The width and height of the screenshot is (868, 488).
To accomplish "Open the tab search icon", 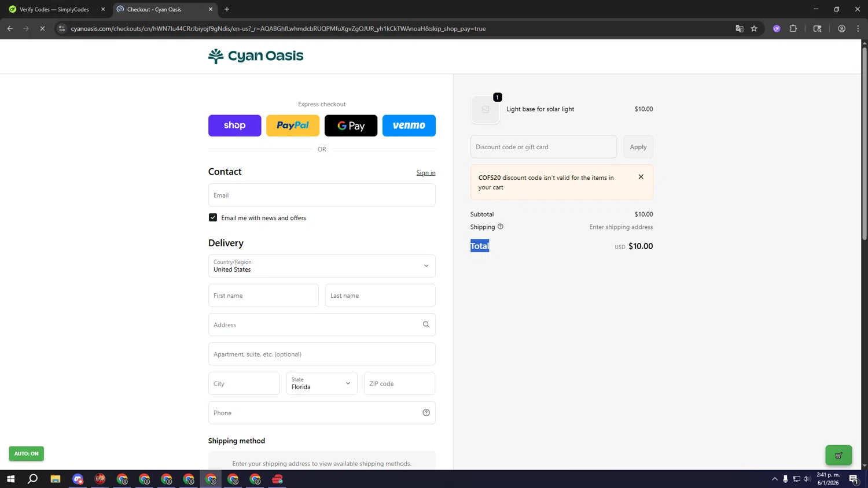I will [818, 28].
